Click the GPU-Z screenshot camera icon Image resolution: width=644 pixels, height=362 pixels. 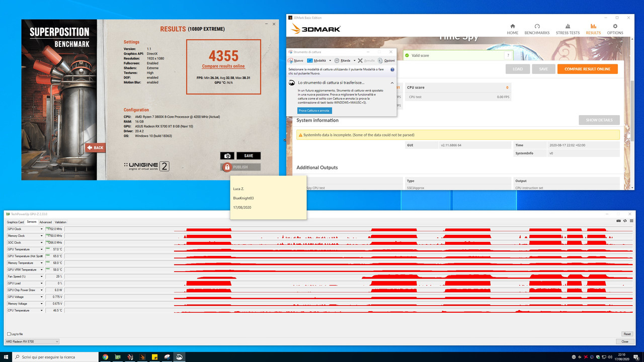click(619, 221)
